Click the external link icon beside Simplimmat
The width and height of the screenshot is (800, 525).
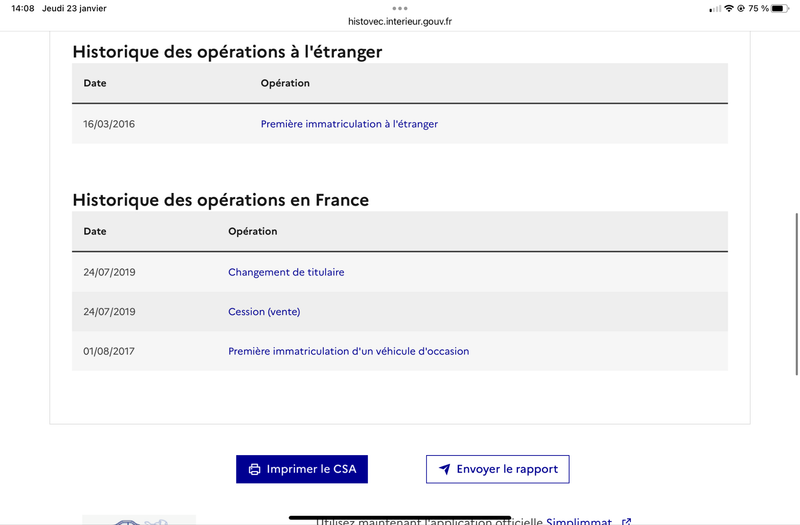pyautogui.click(x=627, y=521)
